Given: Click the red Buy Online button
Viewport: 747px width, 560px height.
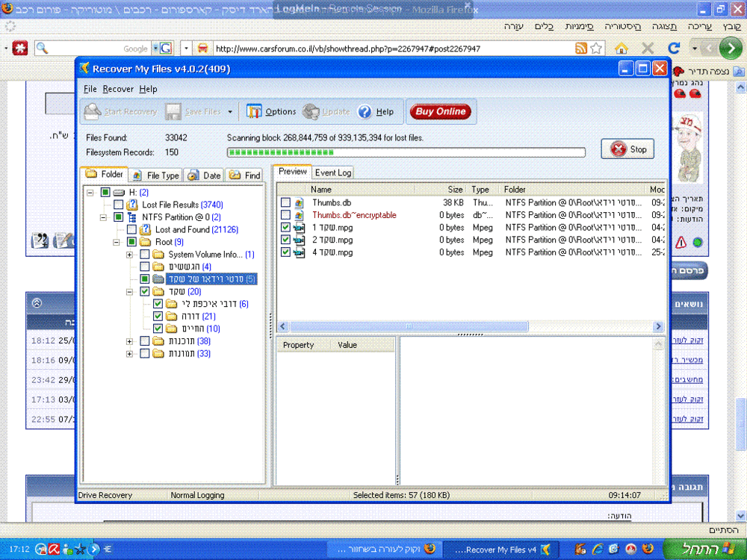Looking at the screenshot, I should [x=441, y=111].
